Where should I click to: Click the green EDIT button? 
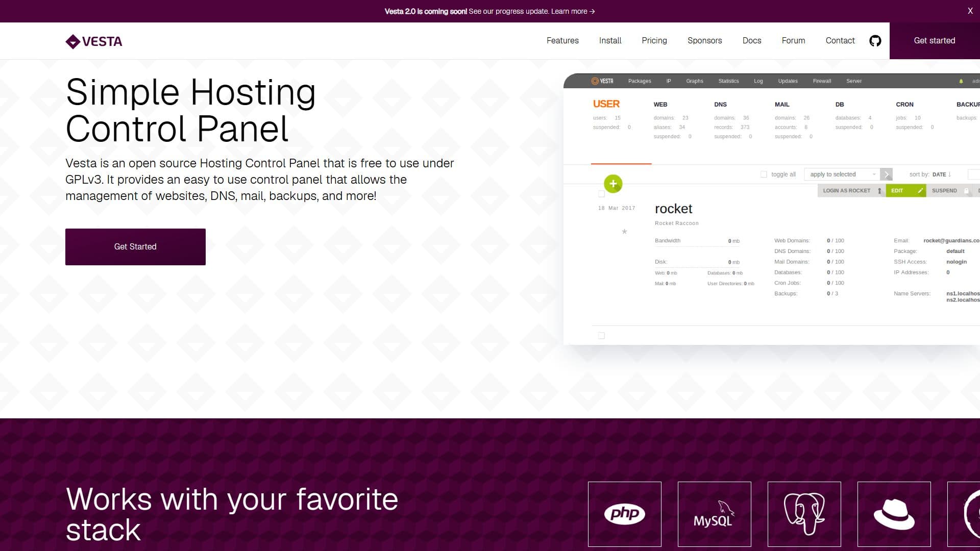[906, 191]
